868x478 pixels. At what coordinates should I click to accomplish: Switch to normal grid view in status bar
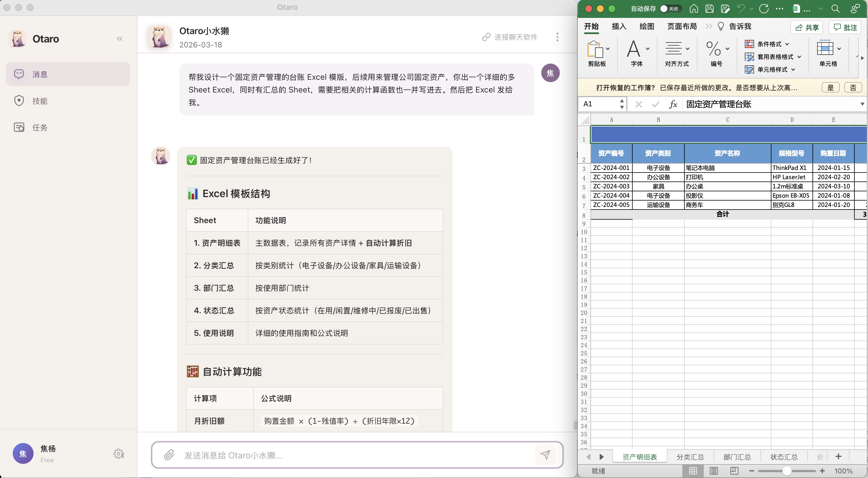[693, 470]
